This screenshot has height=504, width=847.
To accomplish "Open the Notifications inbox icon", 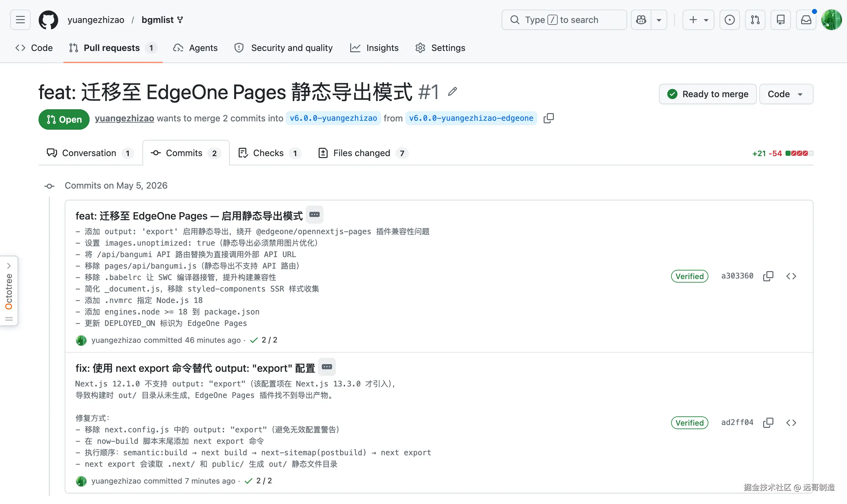I will [806, 20].
